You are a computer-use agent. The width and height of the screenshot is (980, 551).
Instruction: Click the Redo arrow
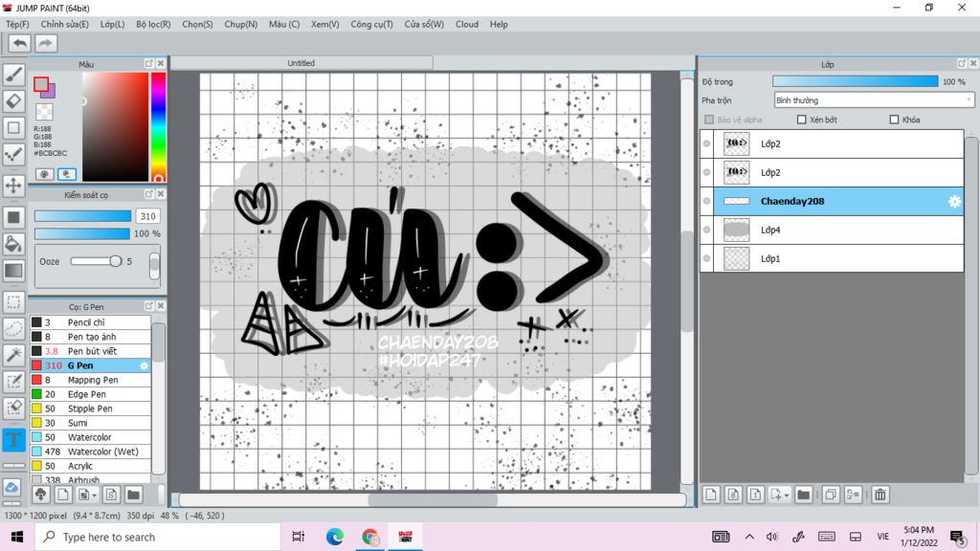tap(46, 43)
